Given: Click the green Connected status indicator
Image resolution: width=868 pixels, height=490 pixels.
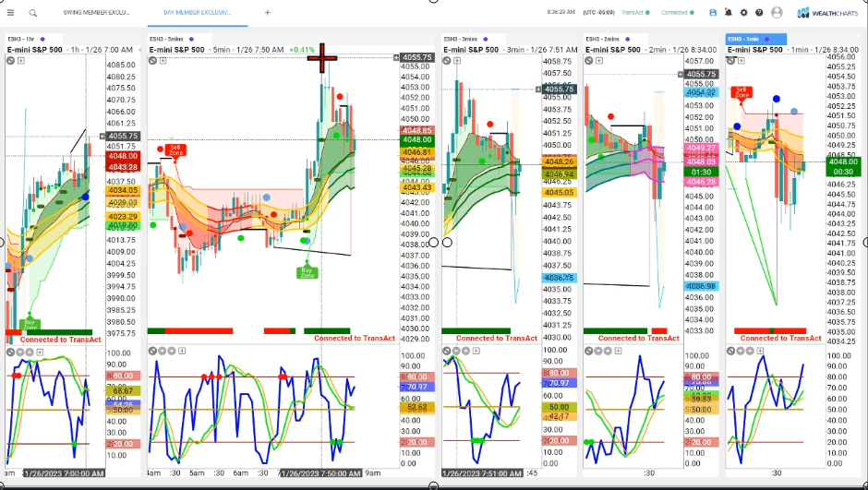Looking at the screenshot, I should (x=677, y=12).
